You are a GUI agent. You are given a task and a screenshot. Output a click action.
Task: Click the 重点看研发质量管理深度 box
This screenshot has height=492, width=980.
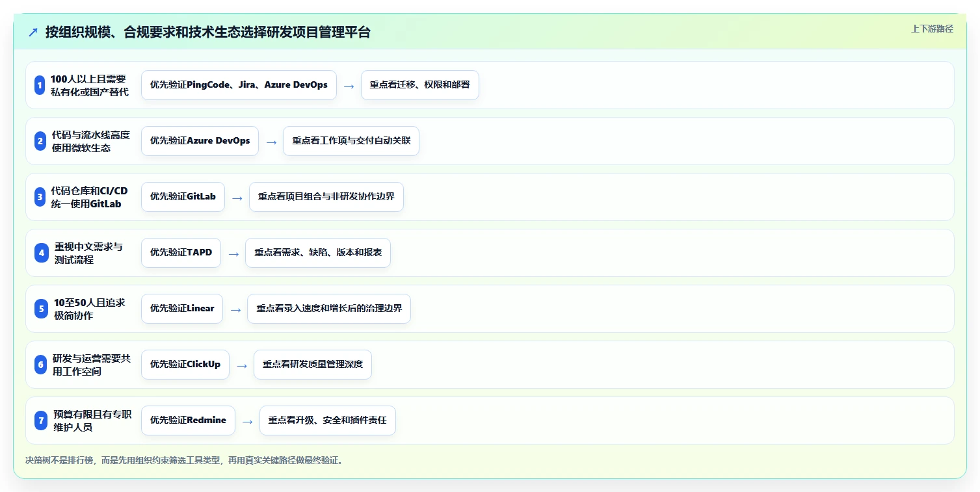pos(313,365)
